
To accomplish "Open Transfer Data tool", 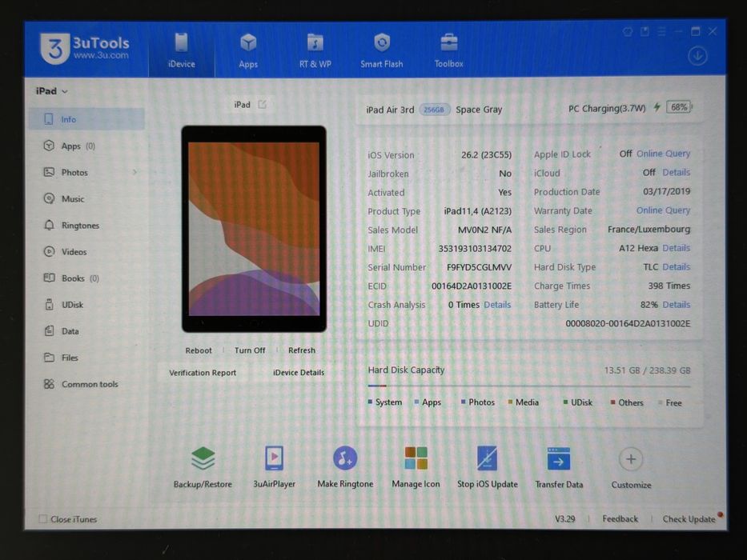I will [x=559, y=468].
